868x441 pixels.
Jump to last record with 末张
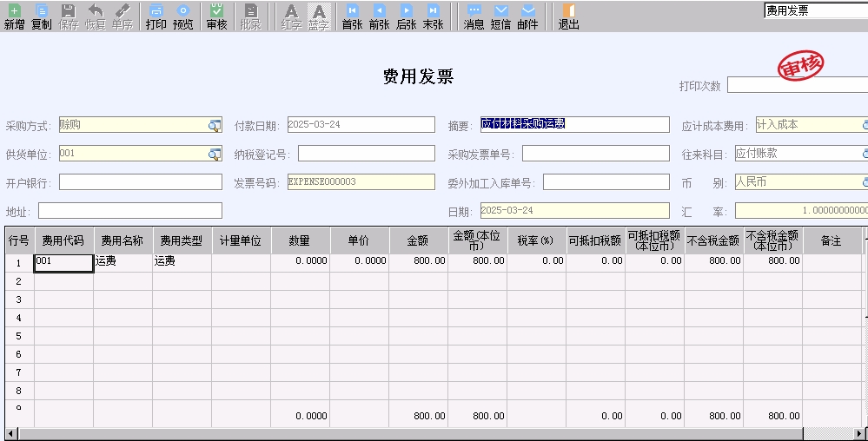[x=433, y=16]
